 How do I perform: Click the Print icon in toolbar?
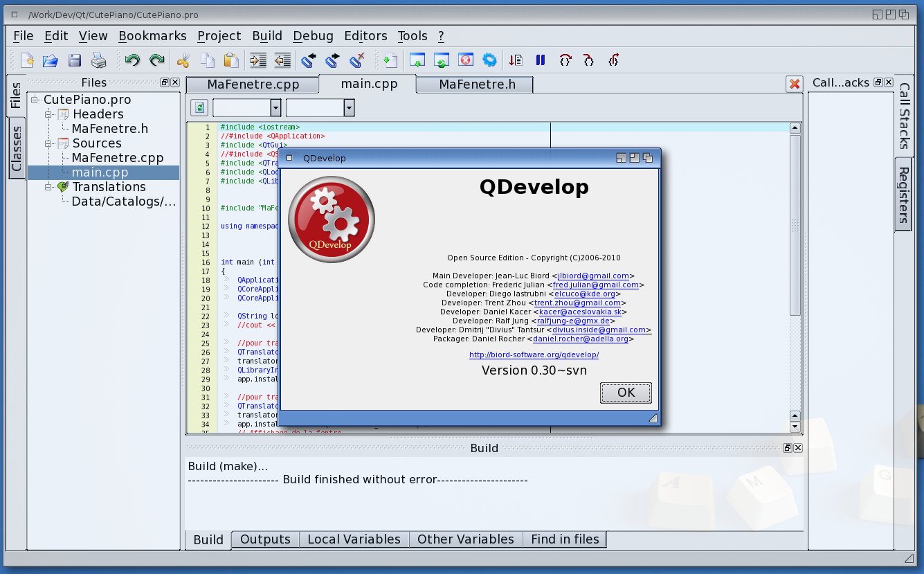[x=98, y=60]
